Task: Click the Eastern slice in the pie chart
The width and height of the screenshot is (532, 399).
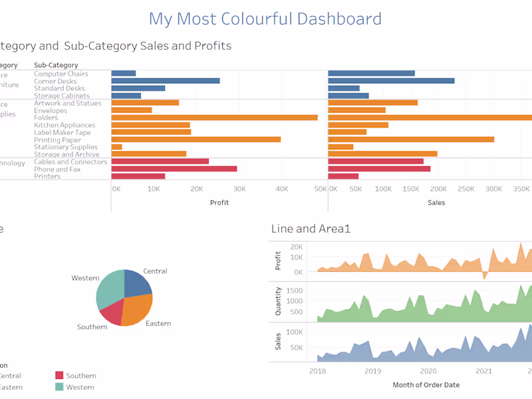Action: [133, 309]
